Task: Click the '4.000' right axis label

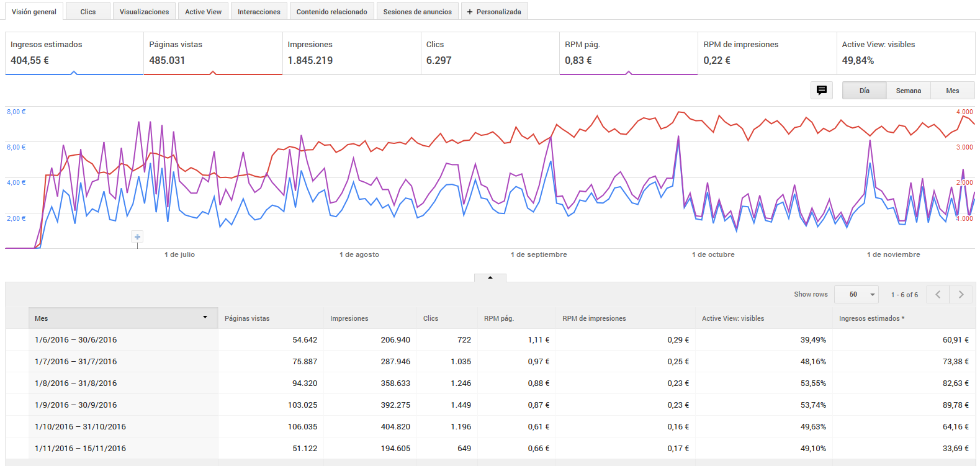Action: (x=964, y=112)
